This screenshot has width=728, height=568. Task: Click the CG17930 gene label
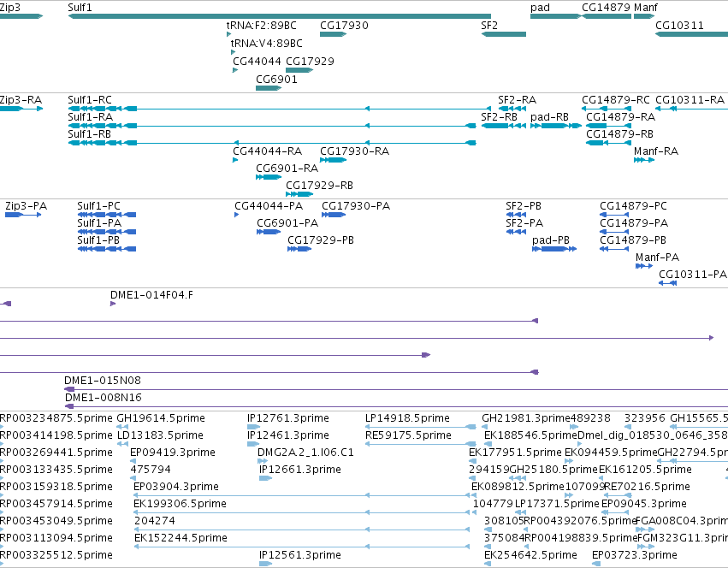(x=344, y=26)
